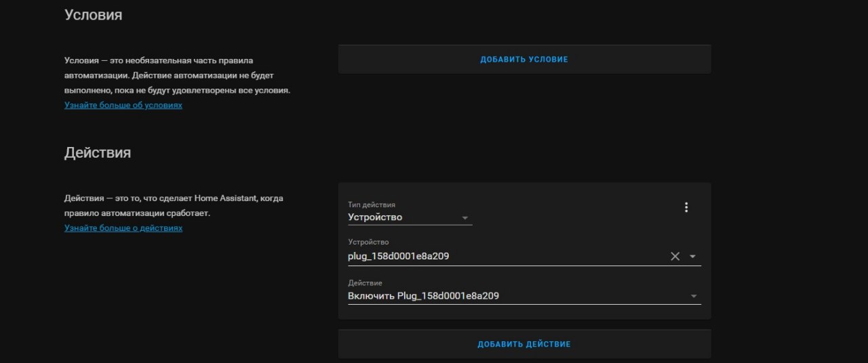Click the Устройство action type value
Viewport: 868px width, 363px height.
pos(375,217)
